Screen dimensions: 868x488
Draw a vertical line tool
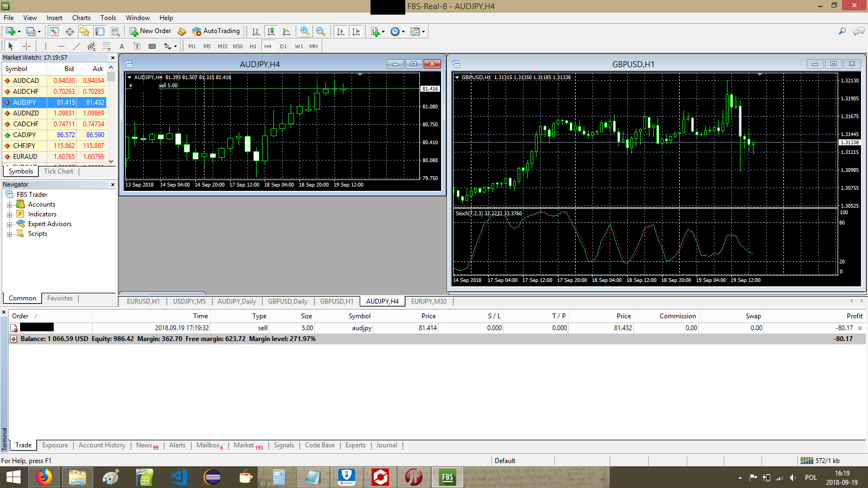46,46
